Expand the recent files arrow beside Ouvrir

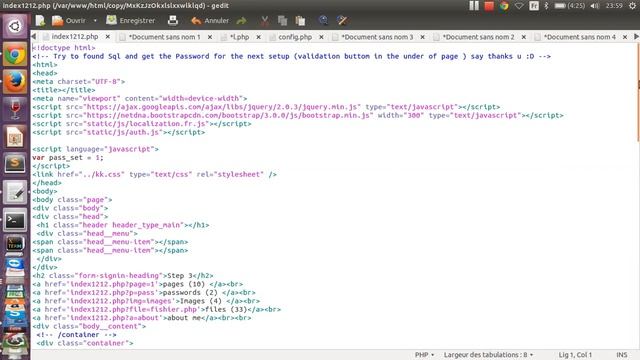95,20
